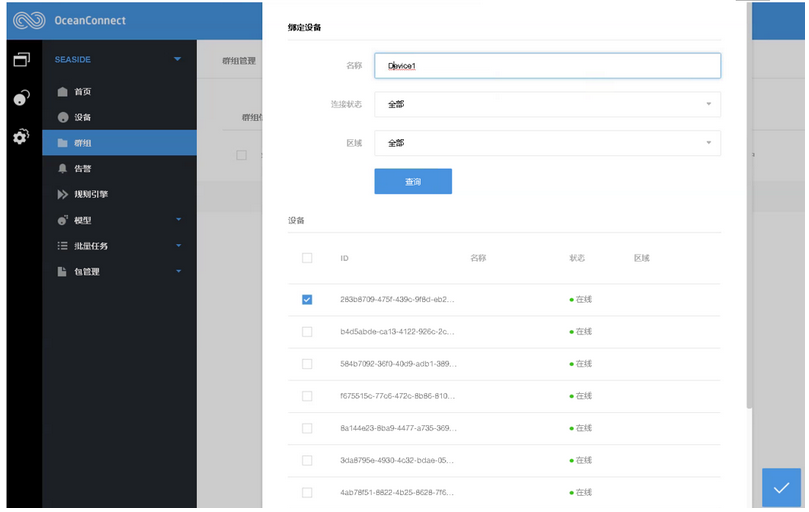Click device ID 584b7092-36f0-40d9-adb1-389...

pyautogui.click(x=398, y=364)
